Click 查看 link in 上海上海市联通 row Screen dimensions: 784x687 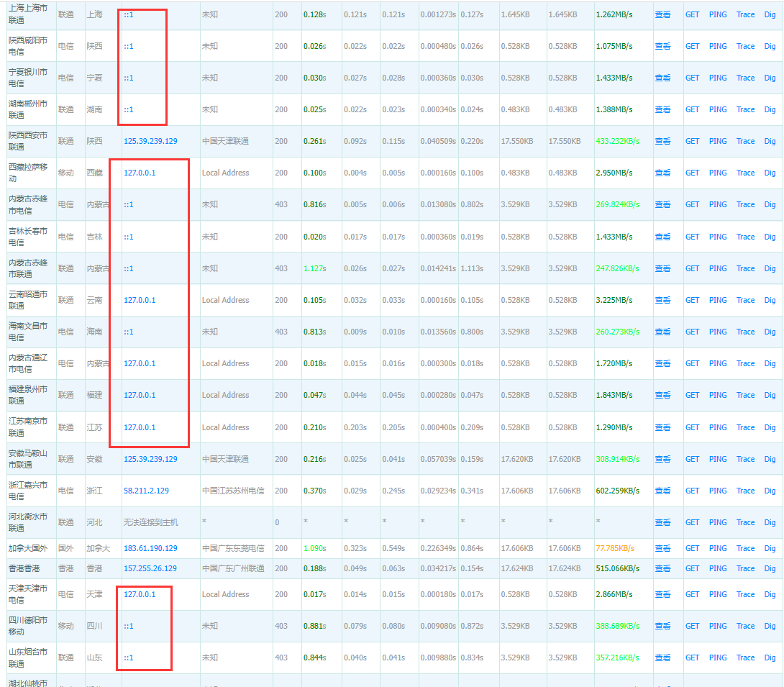point(662,14)
